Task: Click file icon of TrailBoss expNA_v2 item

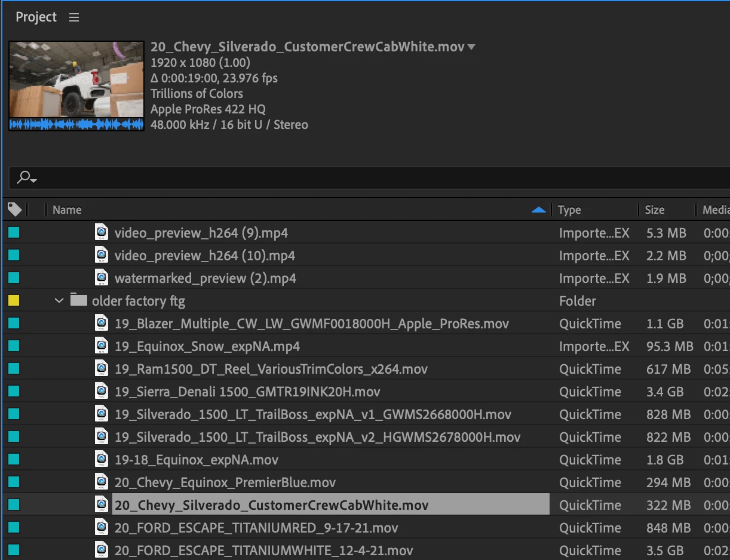Action: [x=102, y=436]
